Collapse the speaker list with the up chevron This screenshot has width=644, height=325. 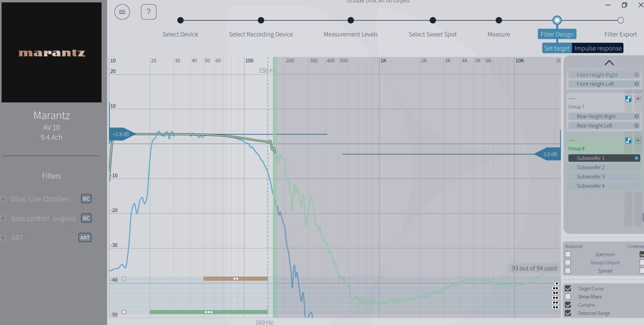coord(609,63)
